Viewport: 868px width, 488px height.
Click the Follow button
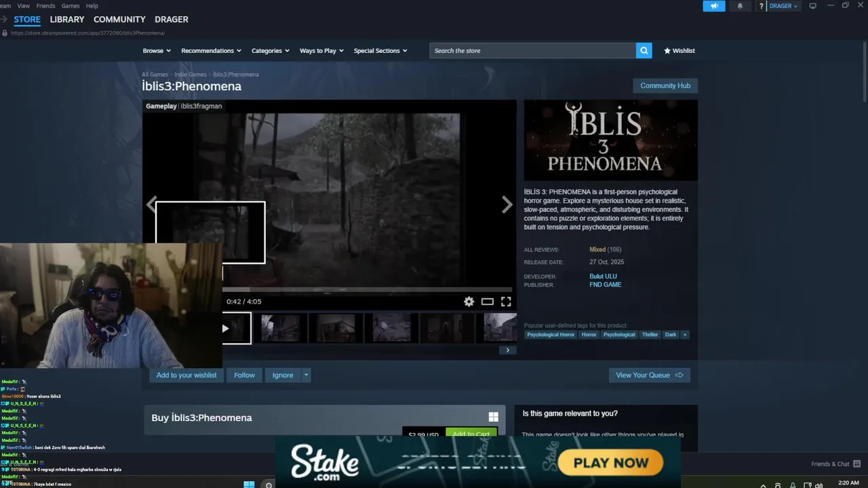244,375
